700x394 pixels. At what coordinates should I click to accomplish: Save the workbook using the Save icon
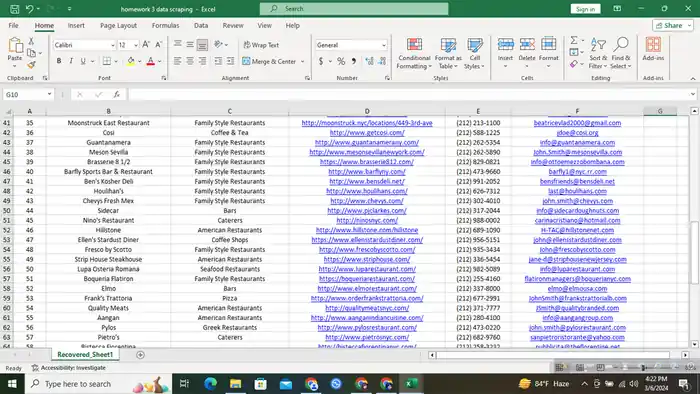14,8
